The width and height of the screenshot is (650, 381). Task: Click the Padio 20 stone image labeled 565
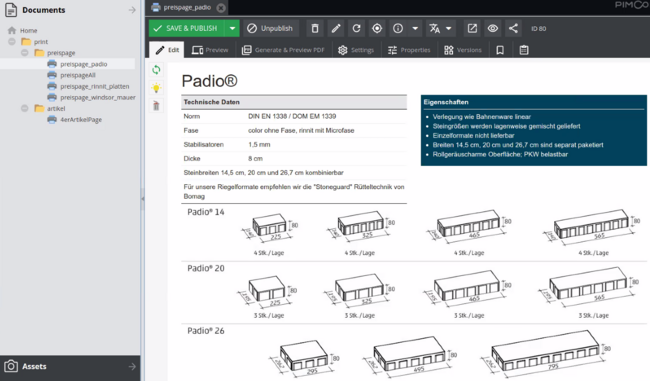pyautogui.click(x=589, y=287)
